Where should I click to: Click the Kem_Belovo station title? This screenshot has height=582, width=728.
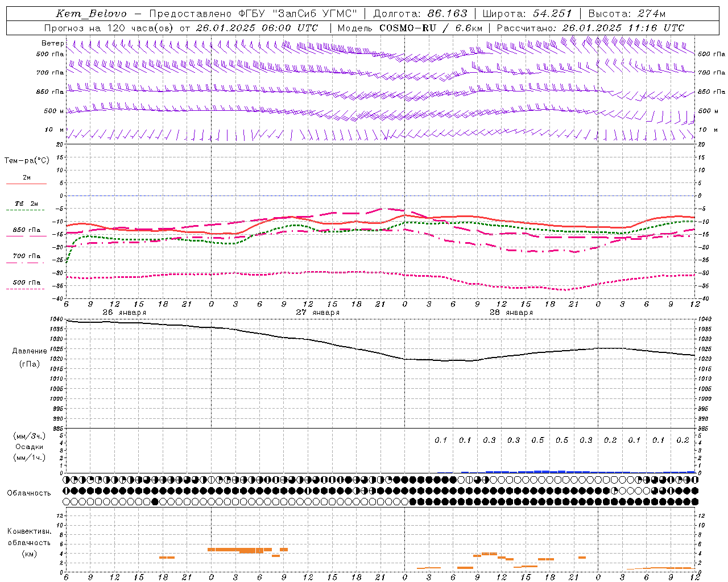pyautogui.click(x=92, y=14)
